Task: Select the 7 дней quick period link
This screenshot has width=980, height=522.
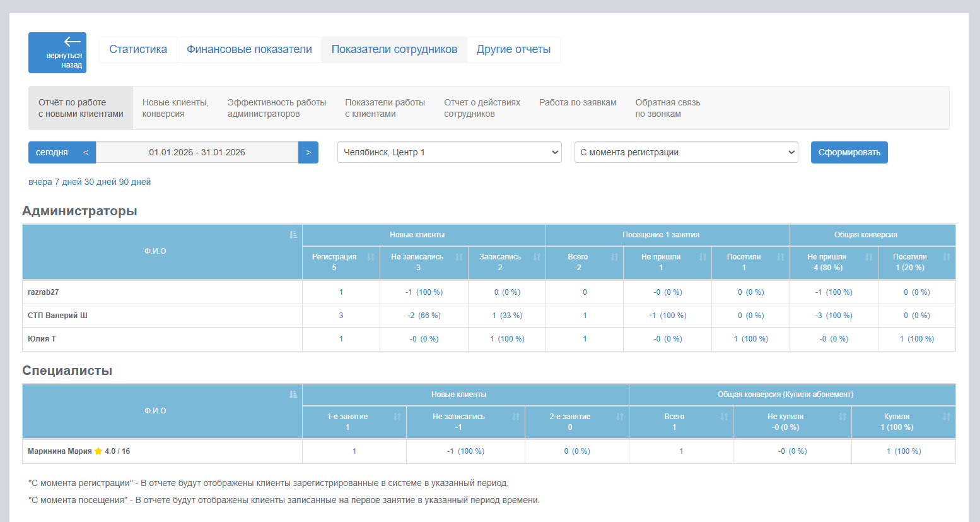Action: tap(68, 182)
